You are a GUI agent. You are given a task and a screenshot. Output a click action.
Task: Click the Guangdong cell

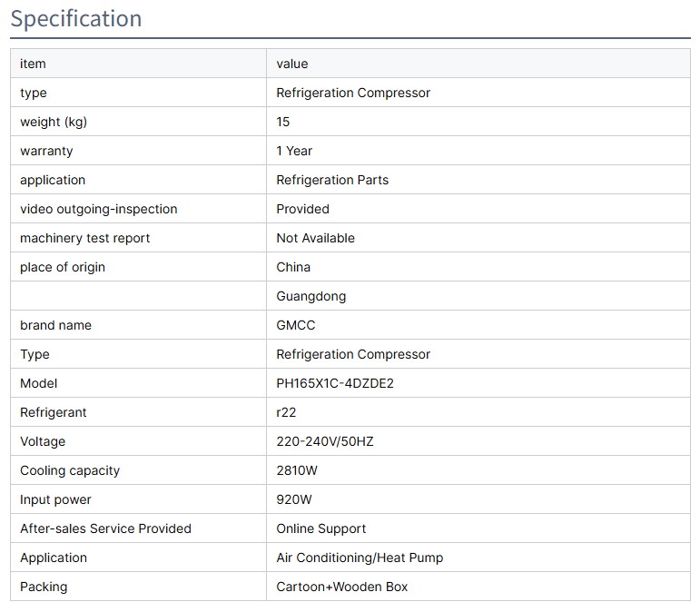[311, 296]
